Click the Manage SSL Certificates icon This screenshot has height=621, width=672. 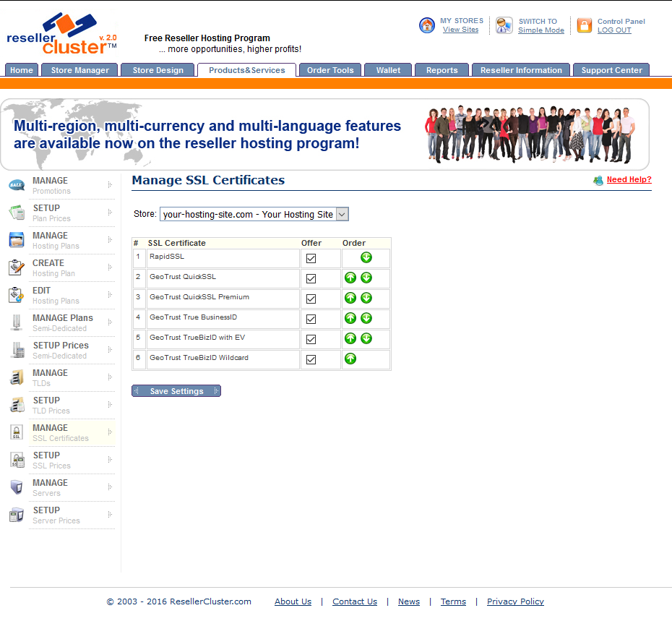tap(17, 432)
